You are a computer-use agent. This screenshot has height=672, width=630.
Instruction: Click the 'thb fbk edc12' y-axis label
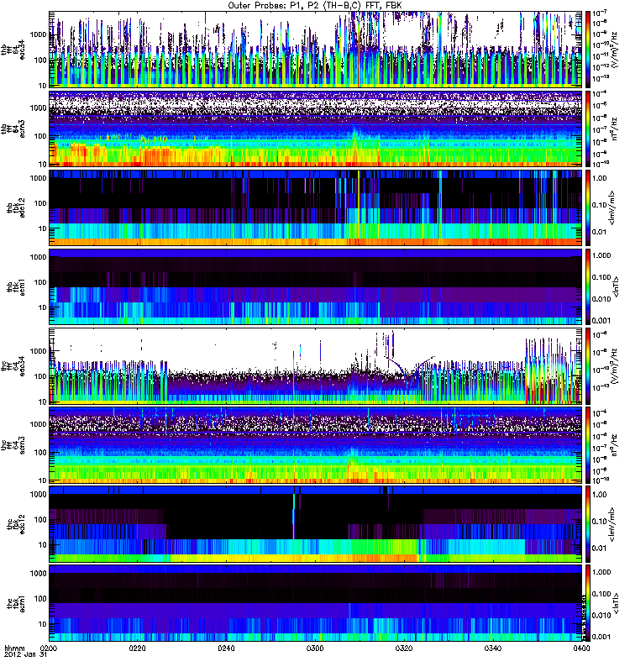click(x=16, y=207)
